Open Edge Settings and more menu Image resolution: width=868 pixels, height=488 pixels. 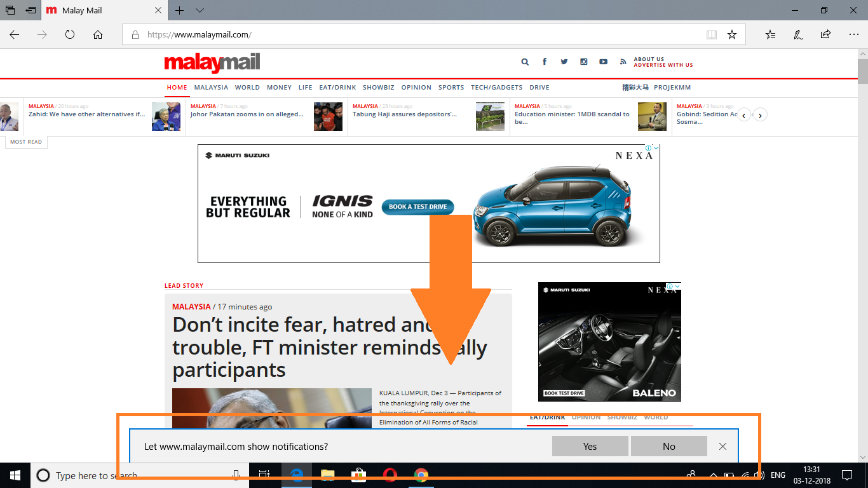tap(853, 34)
